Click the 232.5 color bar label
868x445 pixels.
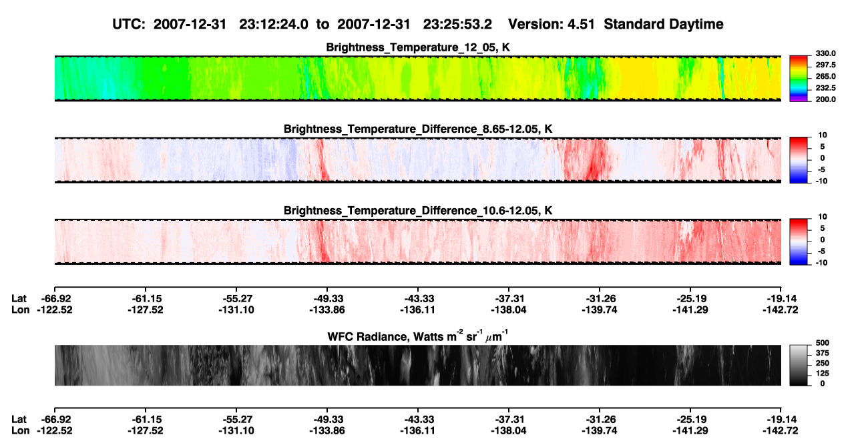825,88
